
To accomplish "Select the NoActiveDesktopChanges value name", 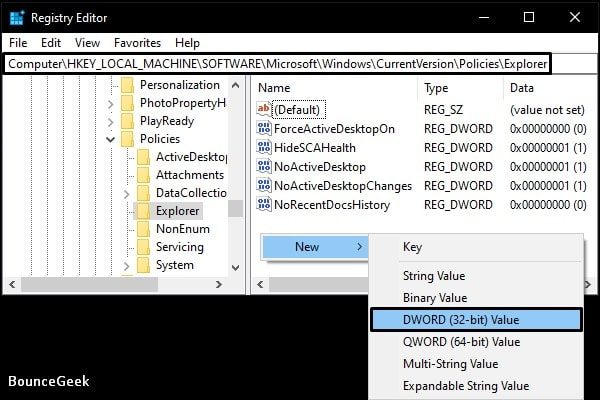I will pyautogui.click(x=343, y=186).
